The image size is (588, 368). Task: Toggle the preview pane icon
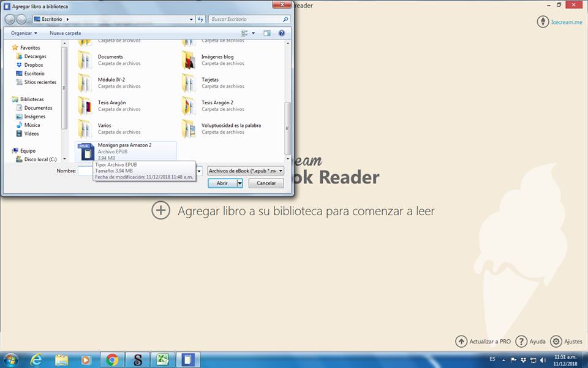(x=268, y=33)
